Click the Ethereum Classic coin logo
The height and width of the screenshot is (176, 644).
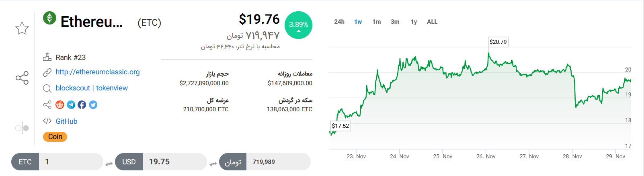tap(50, 18)
